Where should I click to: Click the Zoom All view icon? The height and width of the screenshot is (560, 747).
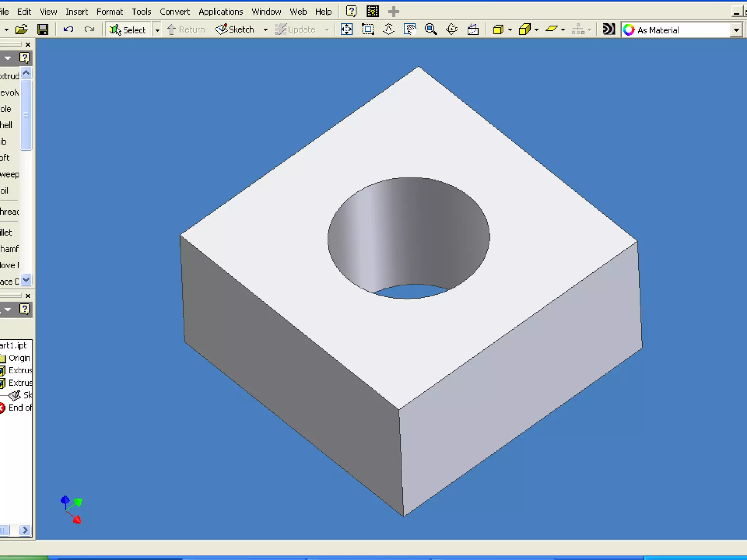tap(347, 30)
